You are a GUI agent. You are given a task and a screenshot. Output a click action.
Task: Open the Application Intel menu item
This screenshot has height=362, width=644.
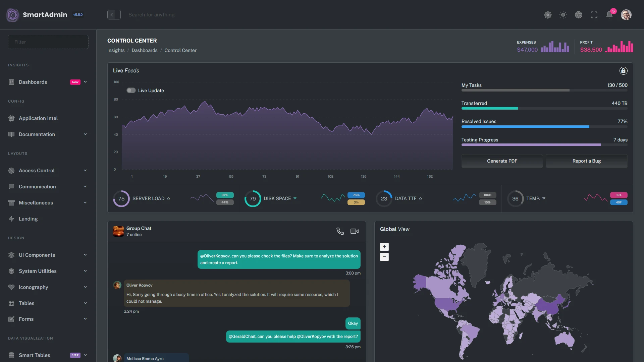coord(48,118)
